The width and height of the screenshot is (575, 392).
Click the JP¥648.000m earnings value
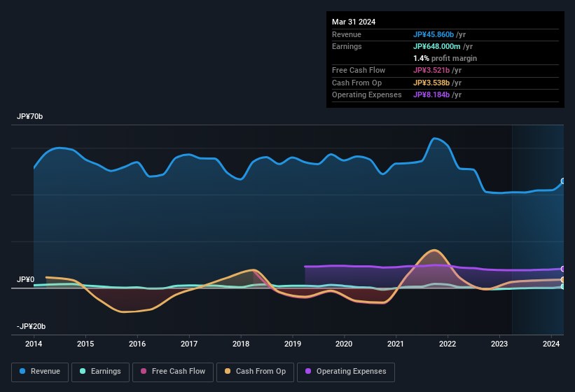[x=437, y=46]
